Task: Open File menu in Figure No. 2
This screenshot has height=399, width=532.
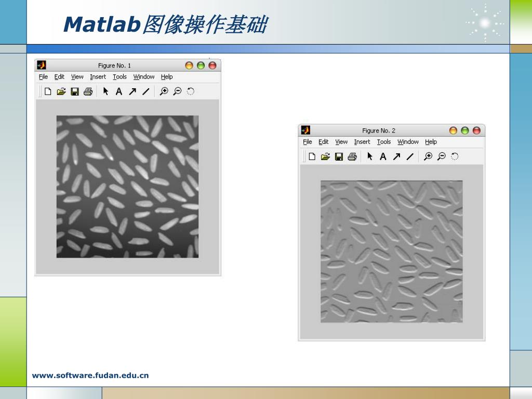Action: tap(308, 142)
